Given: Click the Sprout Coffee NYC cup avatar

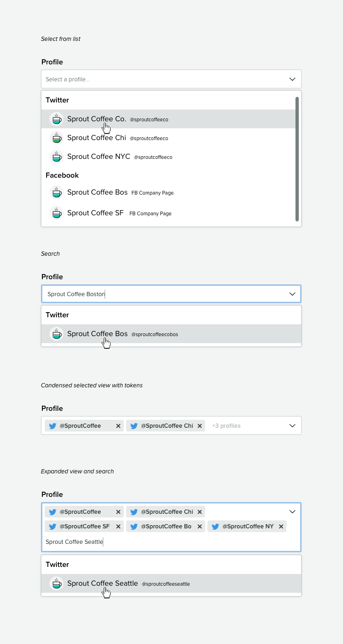Looking at the screenshot, I should (x=56, y=157).
